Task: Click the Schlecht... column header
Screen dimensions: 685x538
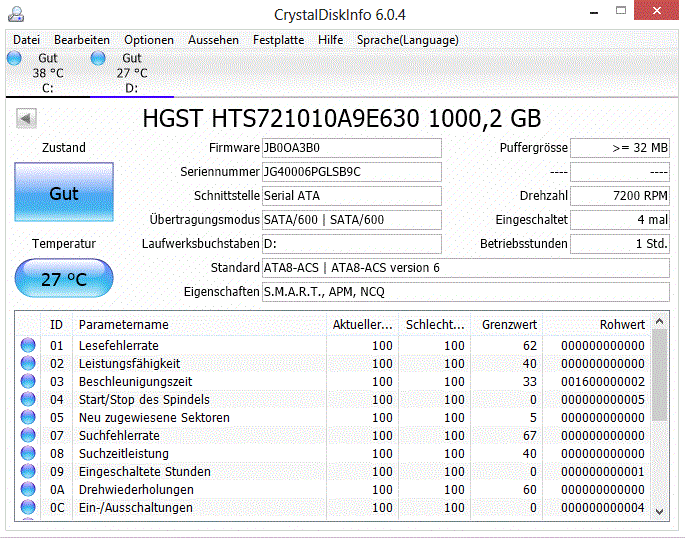Action: (x=435, y=324)
